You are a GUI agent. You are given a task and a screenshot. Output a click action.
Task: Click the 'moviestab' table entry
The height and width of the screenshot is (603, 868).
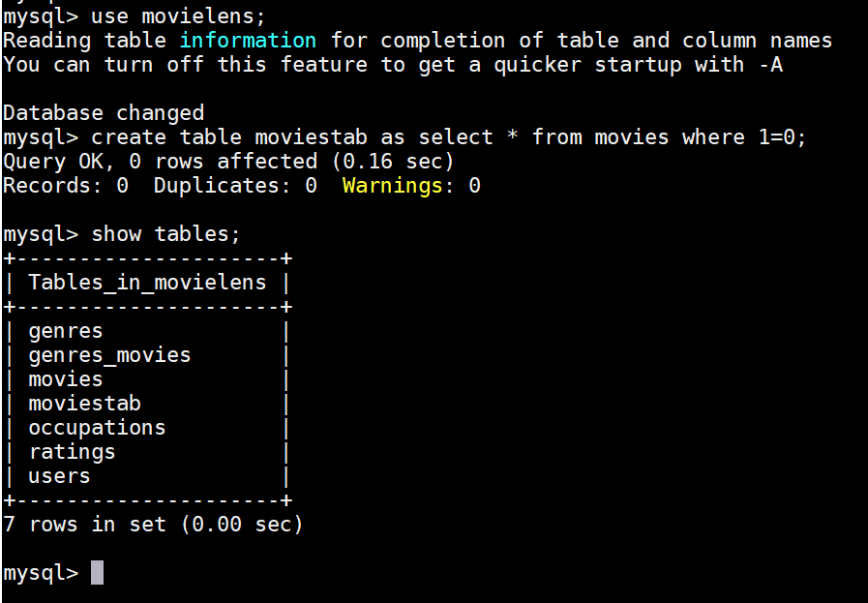click(x=84, y=403)
